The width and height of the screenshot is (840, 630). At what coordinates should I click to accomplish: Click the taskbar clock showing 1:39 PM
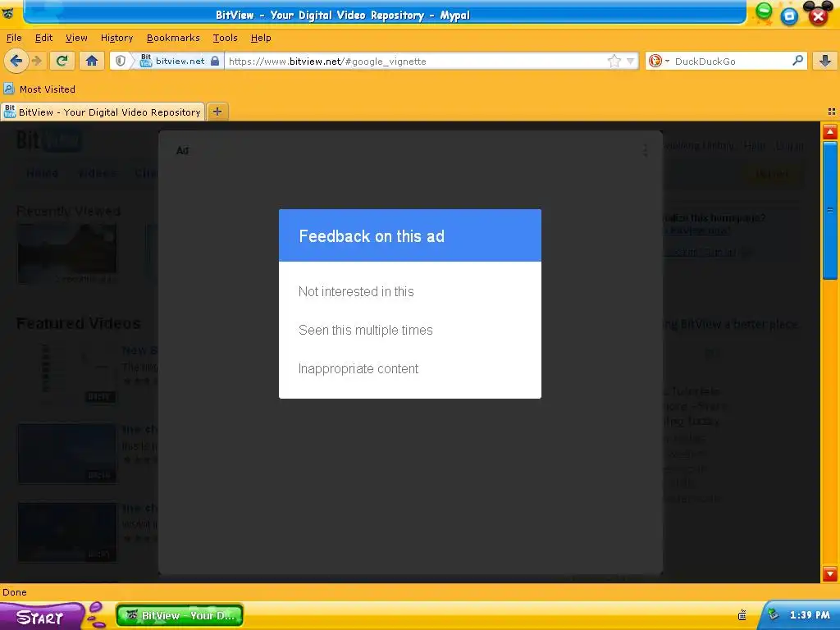810,615
